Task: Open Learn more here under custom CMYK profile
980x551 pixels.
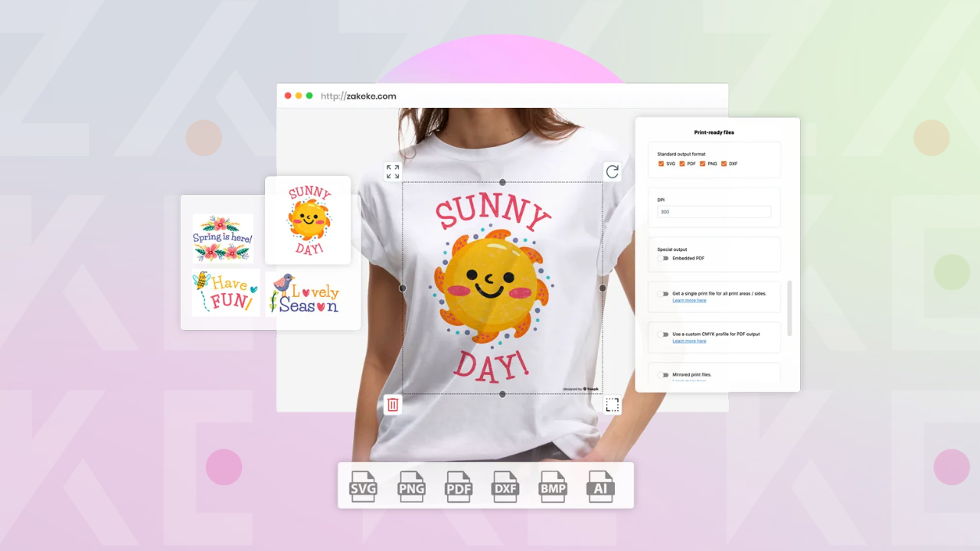Action: point(689,341)
